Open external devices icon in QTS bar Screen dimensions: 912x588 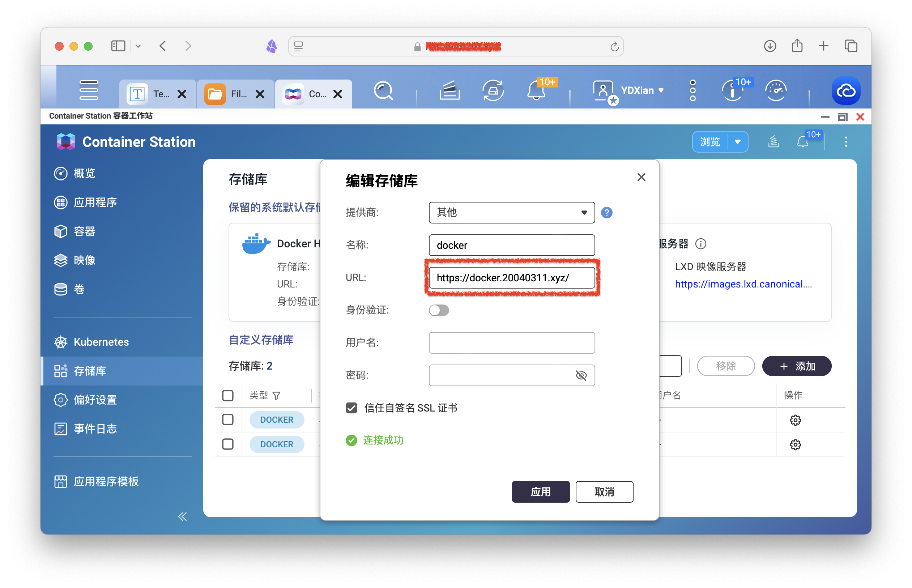point(493,91)
